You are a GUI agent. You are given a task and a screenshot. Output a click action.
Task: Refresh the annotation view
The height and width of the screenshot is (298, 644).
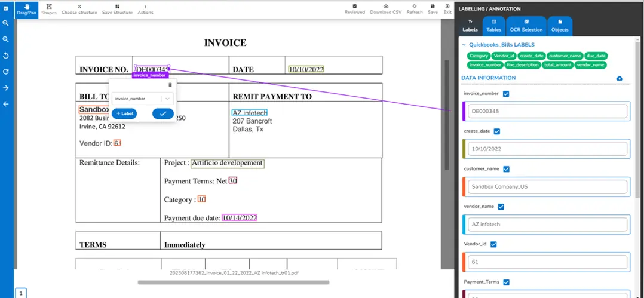(415, 9)
